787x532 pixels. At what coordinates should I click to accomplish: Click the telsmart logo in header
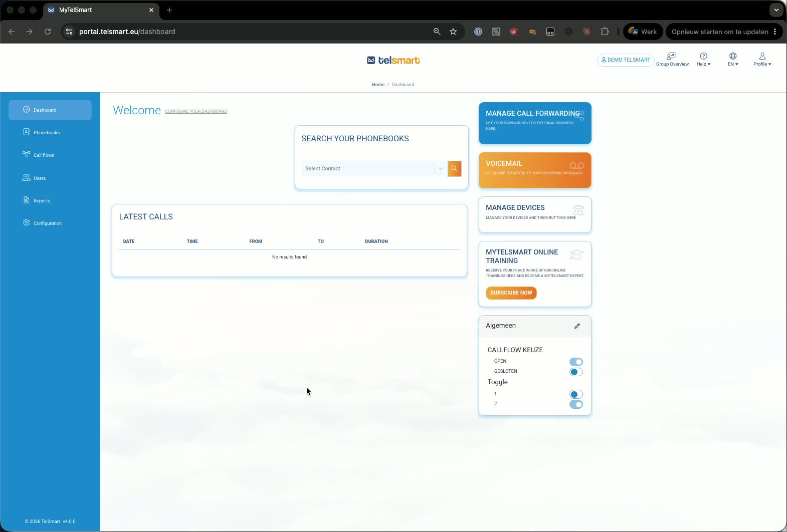point(393,60)
